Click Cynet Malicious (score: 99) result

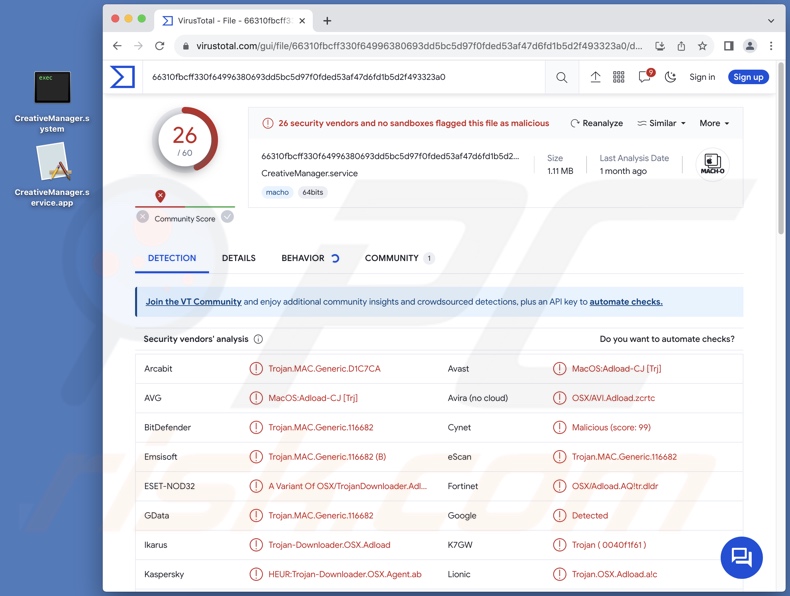click(611, 428)
